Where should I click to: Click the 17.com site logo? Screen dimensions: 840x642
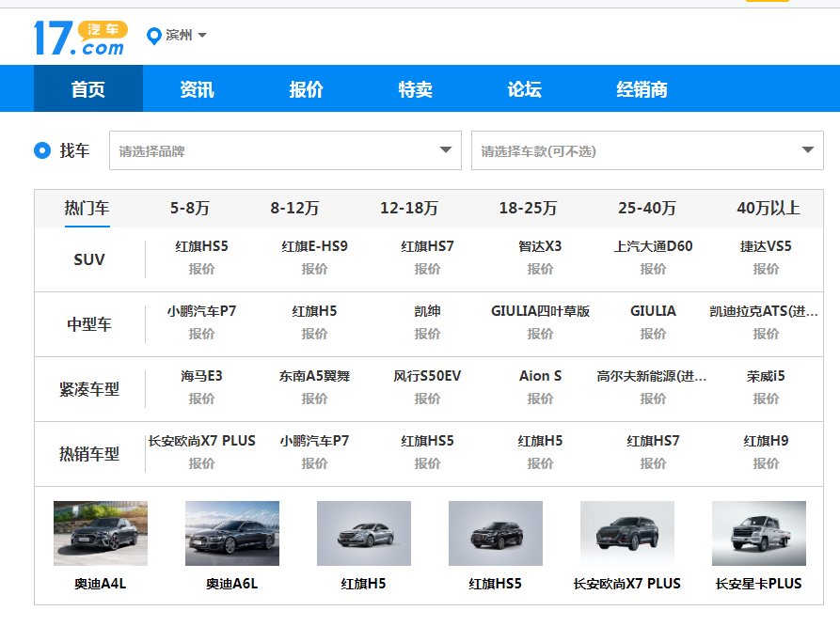tap(81, 38)
